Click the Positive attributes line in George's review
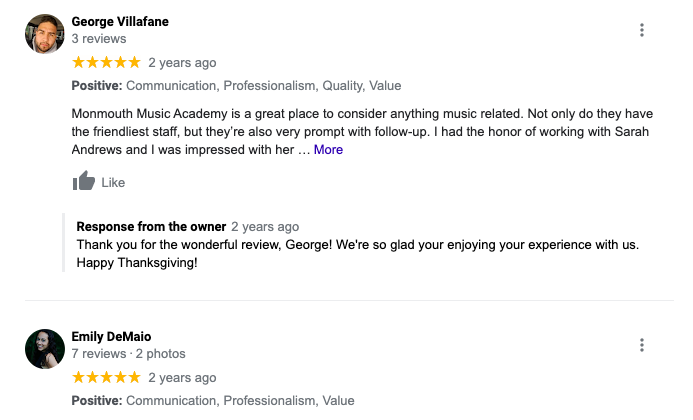Screen dimensions: 693x420 point(236,85)
